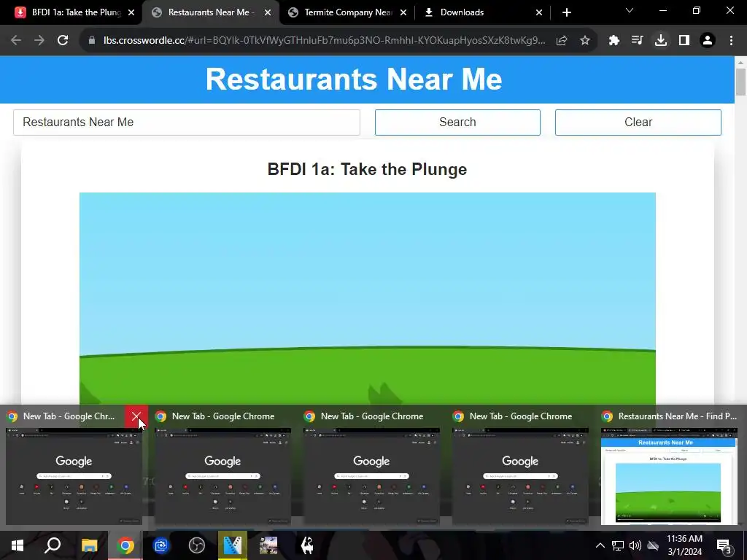Open File Explorer from taskbar
The height and width of the screenshot is (560, 747).
click(89, 545)
